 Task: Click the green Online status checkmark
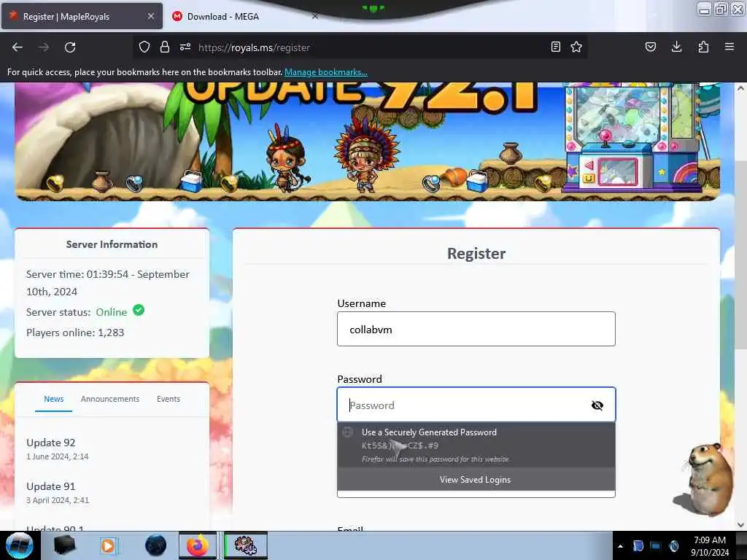click(x=139, y=311)
